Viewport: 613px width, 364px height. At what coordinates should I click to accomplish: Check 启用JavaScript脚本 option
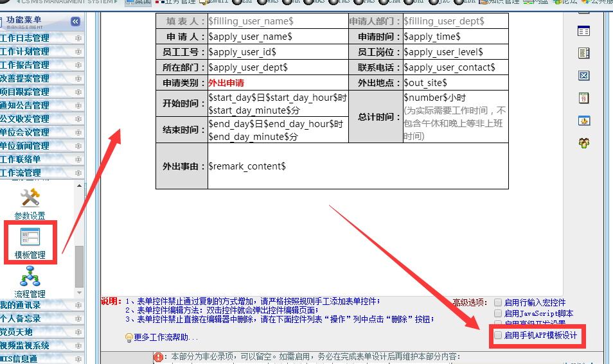[x=498, y=313]
